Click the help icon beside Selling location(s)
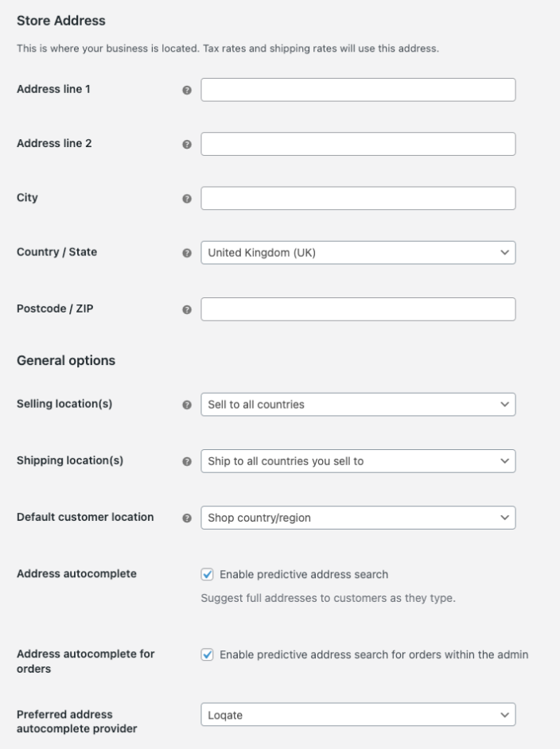 coord(188,406)
